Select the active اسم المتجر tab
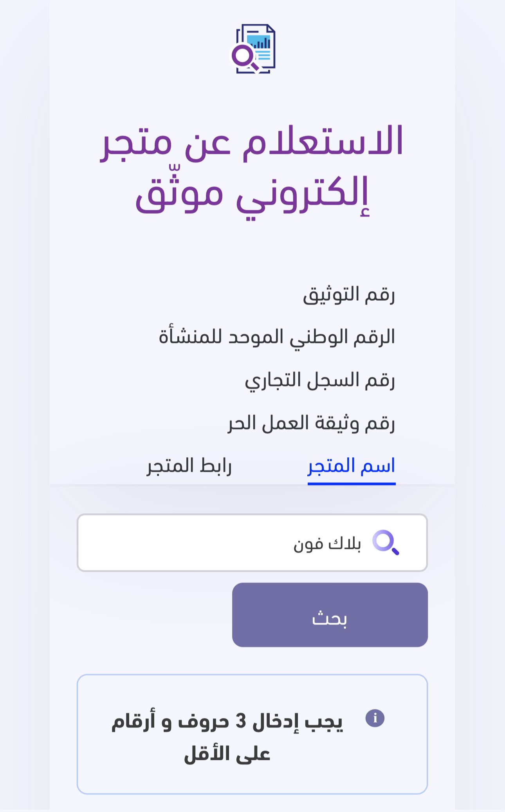Viewport: 505px width, 812px height. [351, 466]
